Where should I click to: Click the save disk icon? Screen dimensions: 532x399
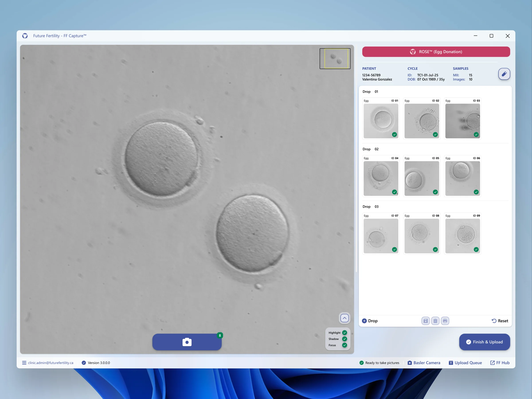[x=425, y=321]
